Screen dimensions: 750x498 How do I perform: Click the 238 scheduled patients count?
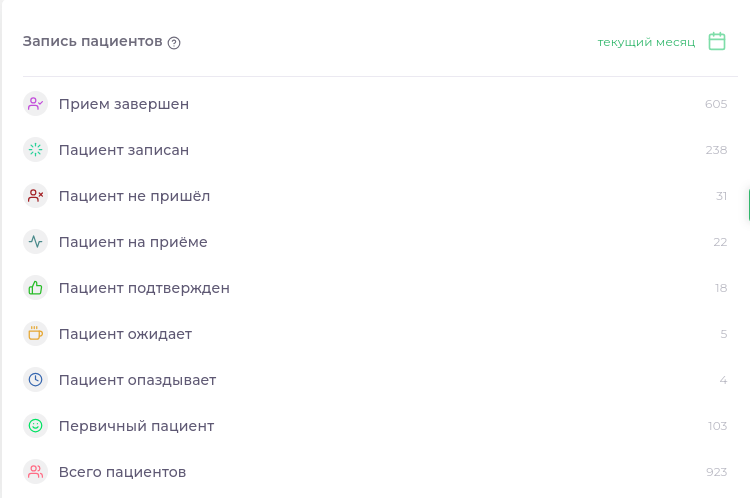[x=715, y=150]
